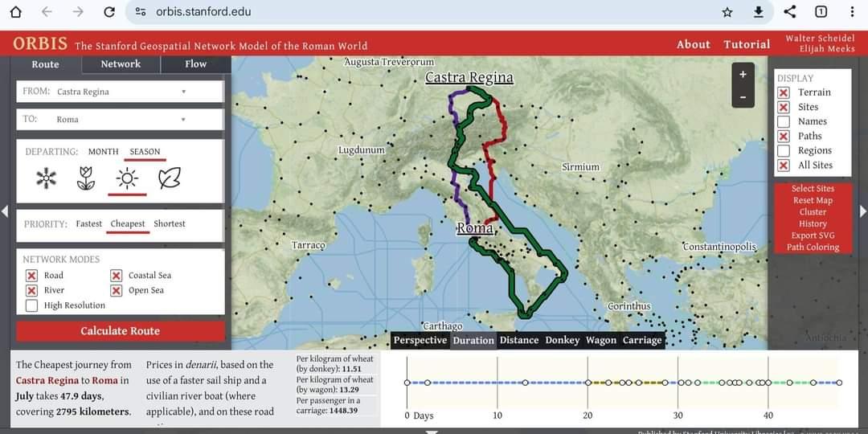The width and height of the screenshot is (868, 434).
Task: Toggle the All Sites display checkbox
Action: 784,165
